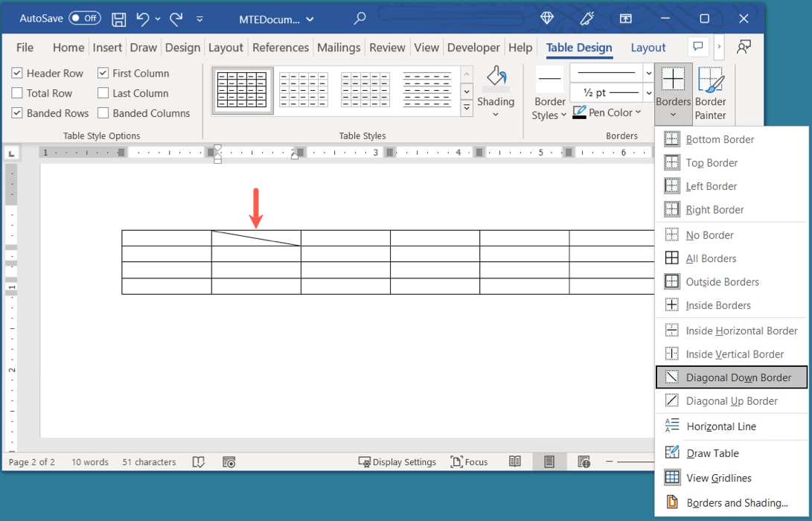Choose Diagonal Up Border from menu
This screenshot has height=521, width=812.
point(731,401)
